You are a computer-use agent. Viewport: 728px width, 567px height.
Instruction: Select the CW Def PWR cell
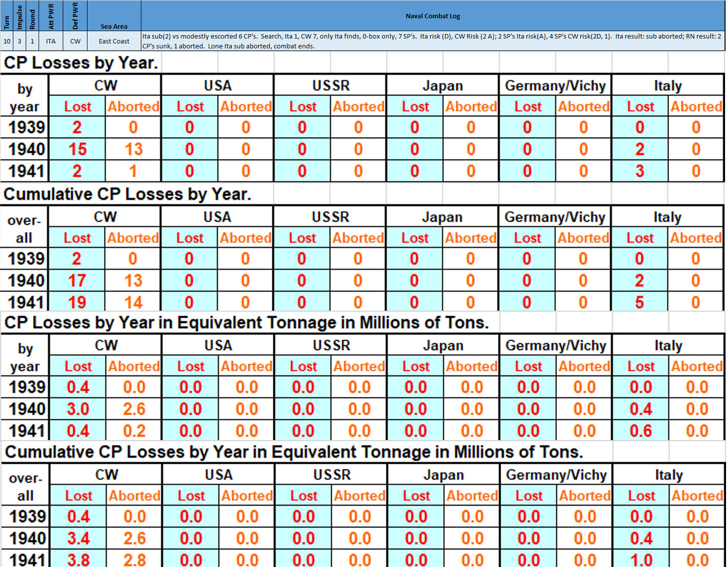[75, 41]
